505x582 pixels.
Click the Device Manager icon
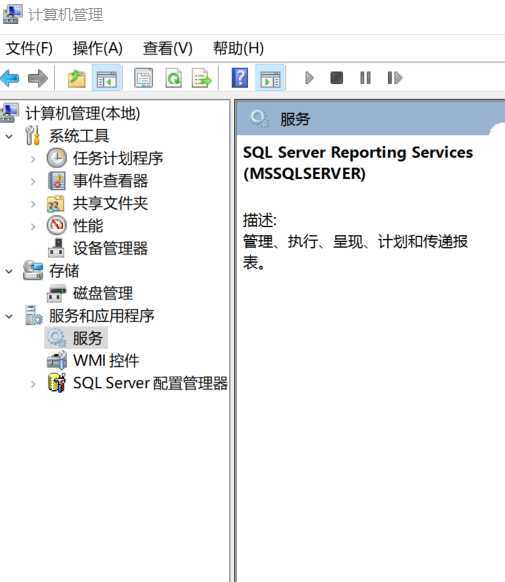point(56,248)
